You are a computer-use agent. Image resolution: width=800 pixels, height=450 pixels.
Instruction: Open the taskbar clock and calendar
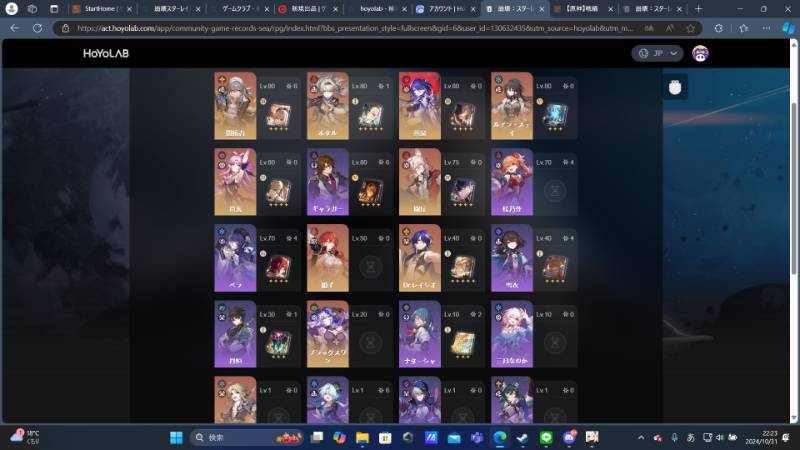coord(761,437)
